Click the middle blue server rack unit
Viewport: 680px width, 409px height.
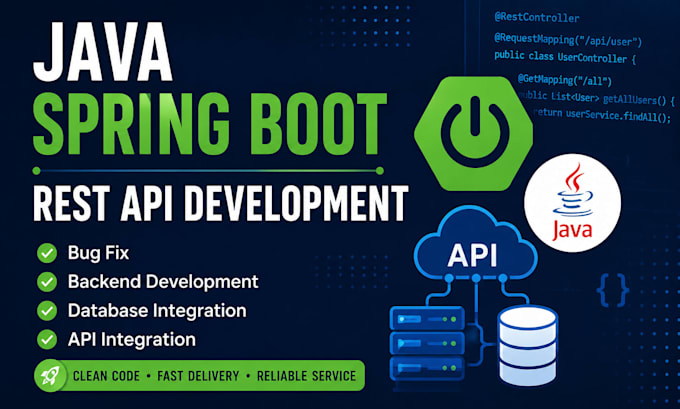click(x=427, y=343)
